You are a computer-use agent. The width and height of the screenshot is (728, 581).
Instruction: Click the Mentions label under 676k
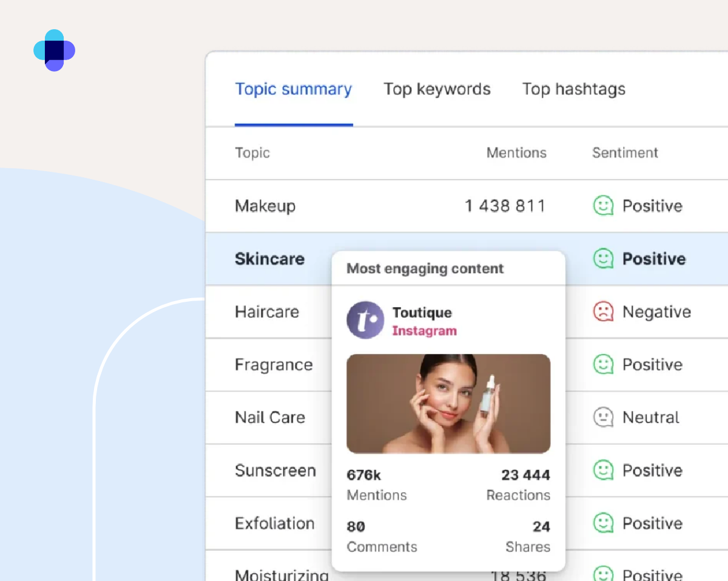point(377,495)
